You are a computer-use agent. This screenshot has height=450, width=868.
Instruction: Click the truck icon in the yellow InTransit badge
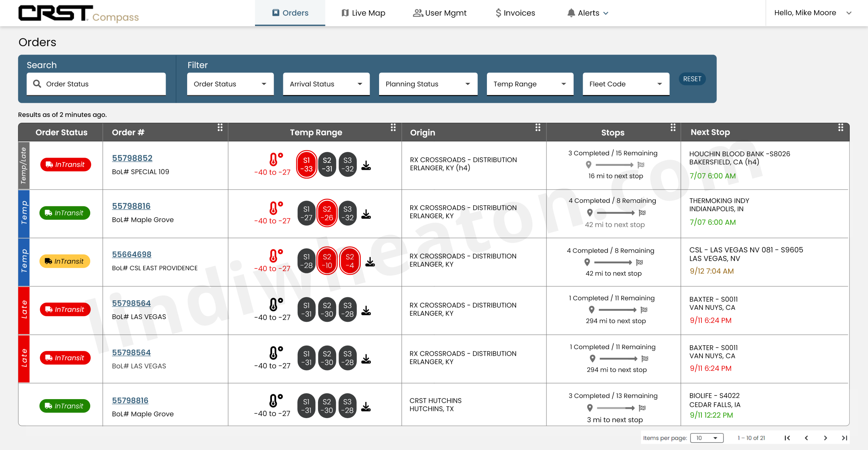(48, 261)
